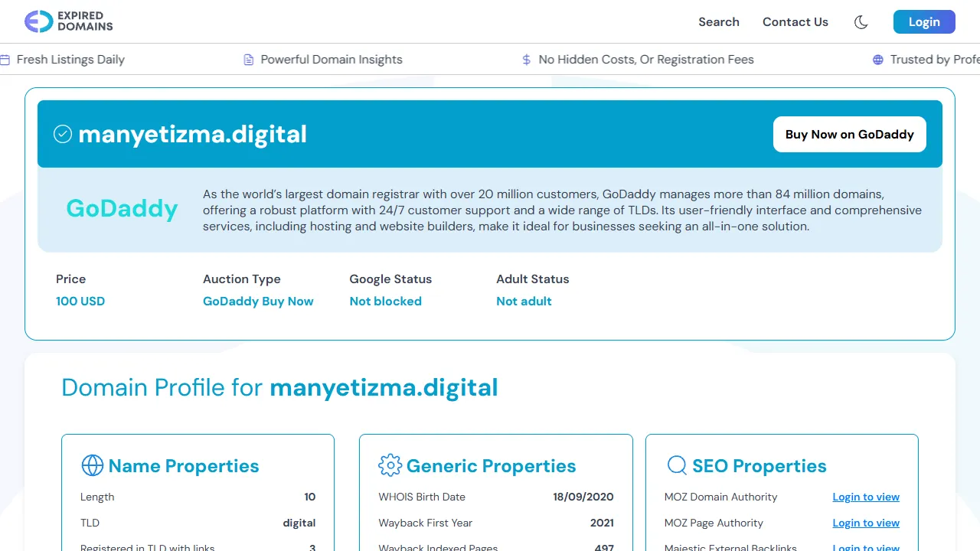Select the GoDaddy Buy Now auction type
The image size is (980, 551).
[258, 301]
